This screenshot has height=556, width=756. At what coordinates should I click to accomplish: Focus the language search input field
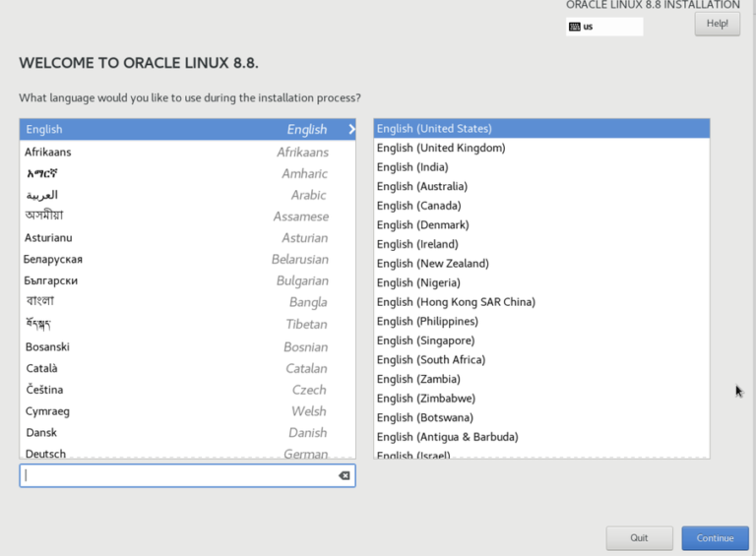pyautogui.click(x=177, y=476)
